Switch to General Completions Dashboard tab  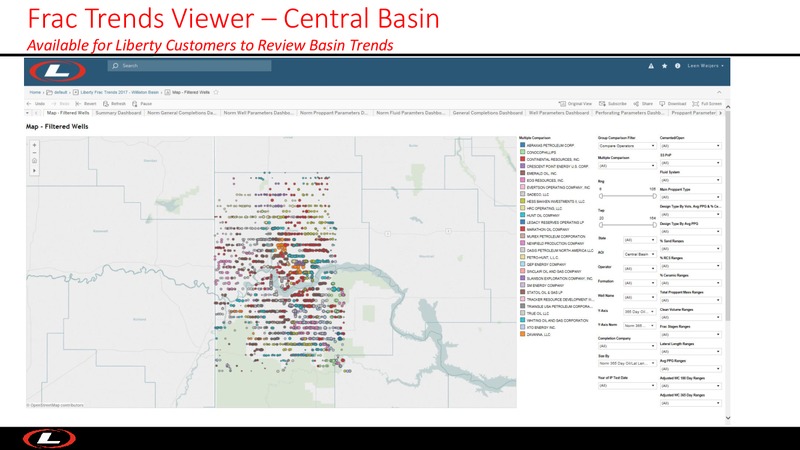[x=487, y=113]
